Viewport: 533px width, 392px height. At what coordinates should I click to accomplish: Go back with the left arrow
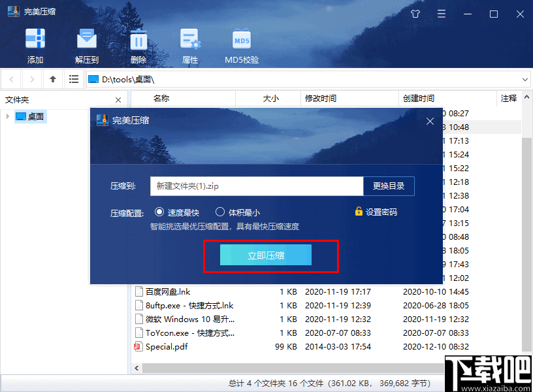(x=12, y=80)
